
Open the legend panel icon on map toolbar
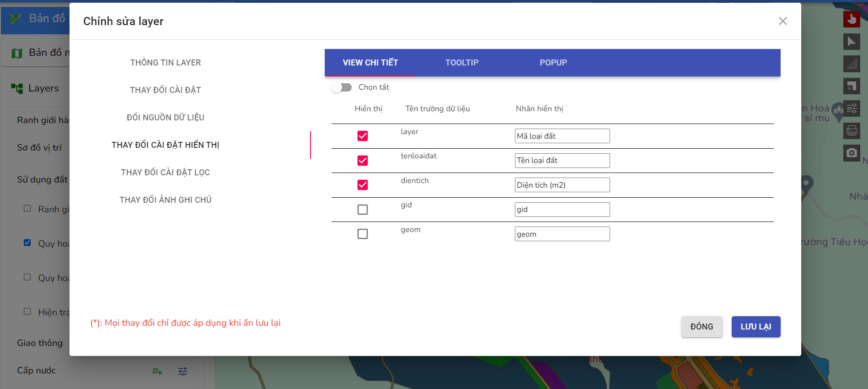coord(852,86)
